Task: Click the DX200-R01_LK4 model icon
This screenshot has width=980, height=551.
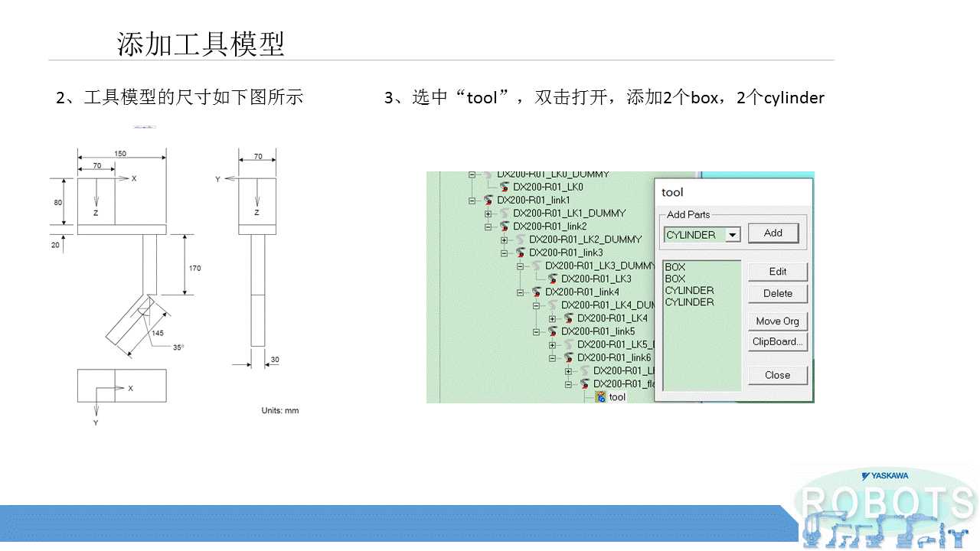Action: click(569, 318)
